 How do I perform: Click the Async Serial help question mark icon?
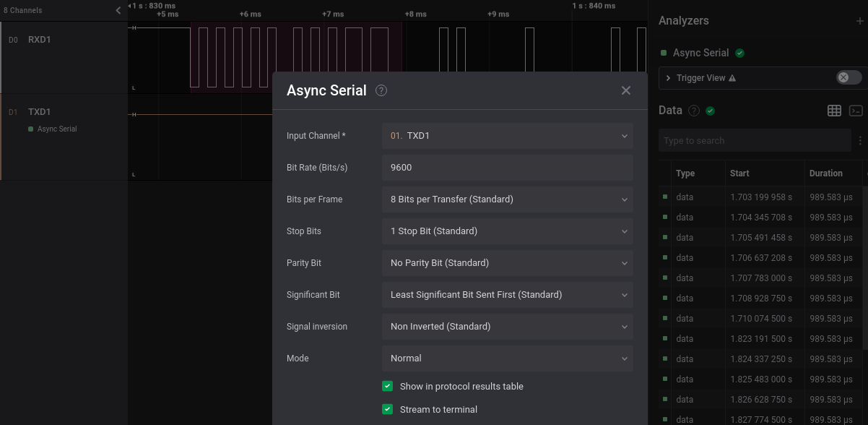[x=382, y=90]
